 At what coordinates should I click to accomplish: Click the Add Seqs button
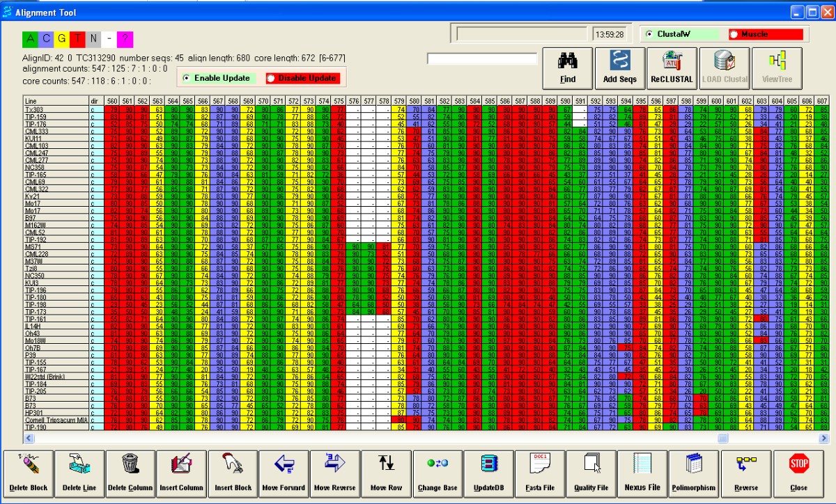pyautogui.click(x=619, y=68)
